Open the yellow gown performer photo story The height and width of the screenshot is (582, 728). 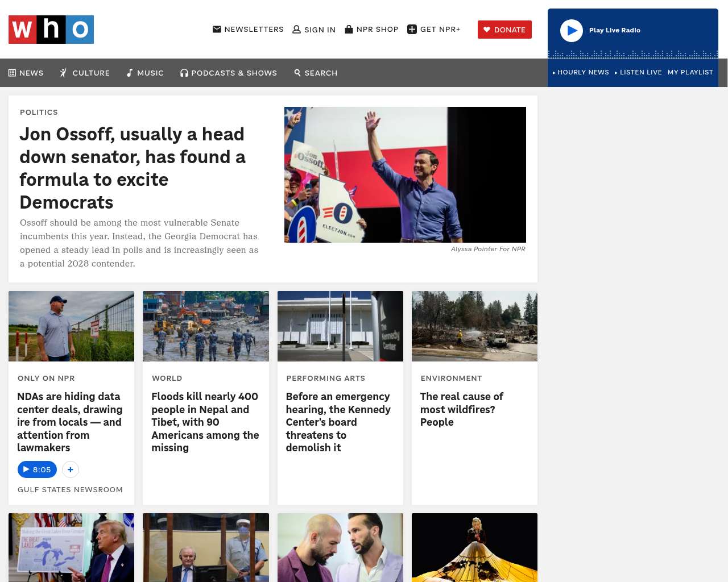click(x=474, y=547)
